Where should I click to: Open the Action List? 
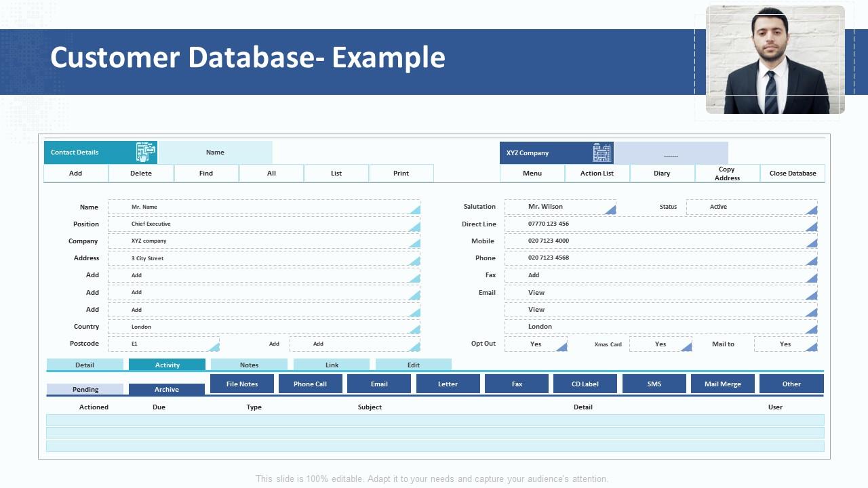click(597, 174)
